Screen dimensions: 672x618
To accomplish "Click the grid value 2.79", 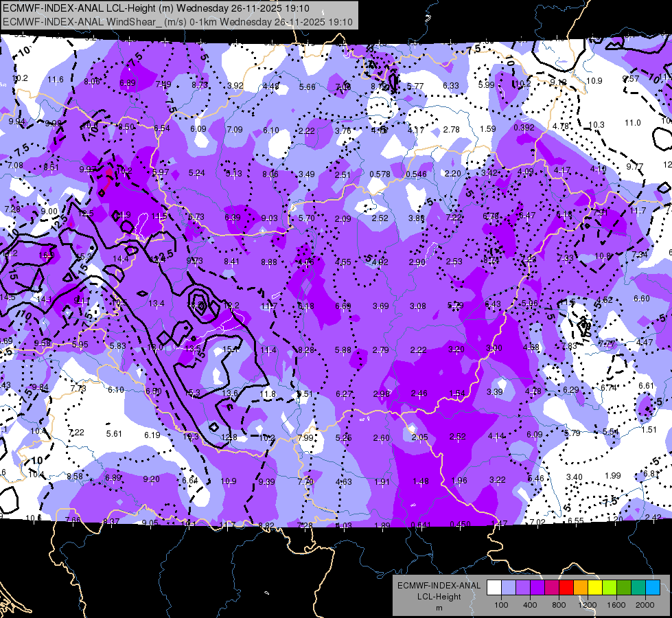I will coord(380,350).
